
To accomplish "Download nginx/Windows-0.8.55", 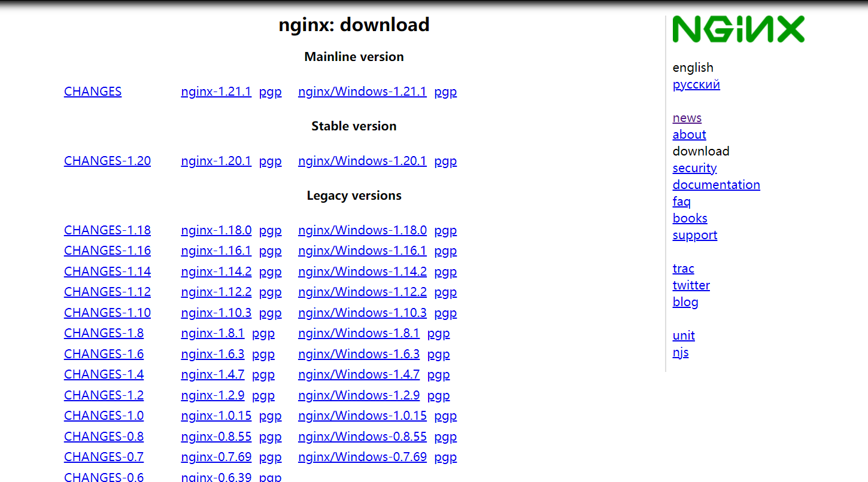I will 362,437.
